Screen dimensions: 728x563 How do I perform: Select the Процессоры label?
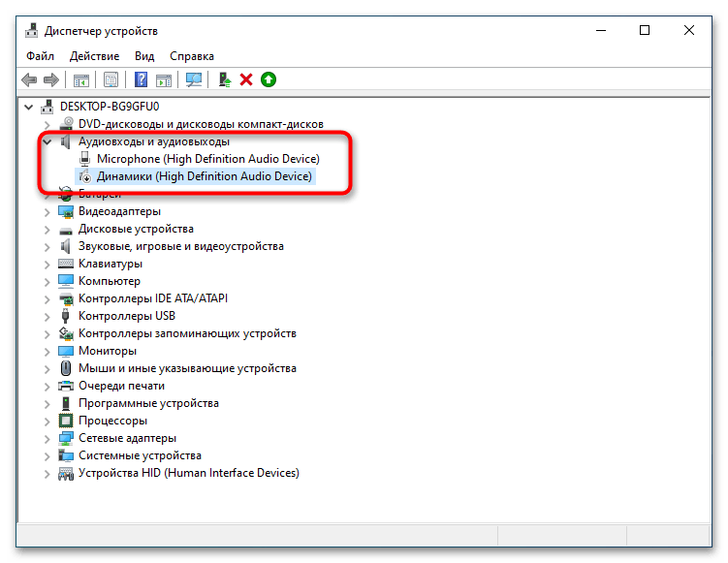(112, 421)
